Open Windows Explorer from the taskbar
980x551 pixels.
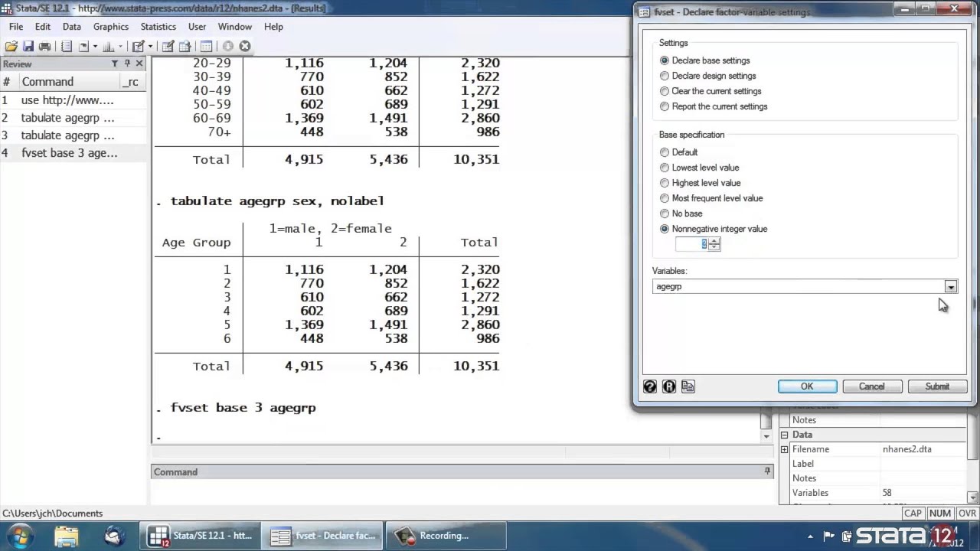(x=67, y=536)
